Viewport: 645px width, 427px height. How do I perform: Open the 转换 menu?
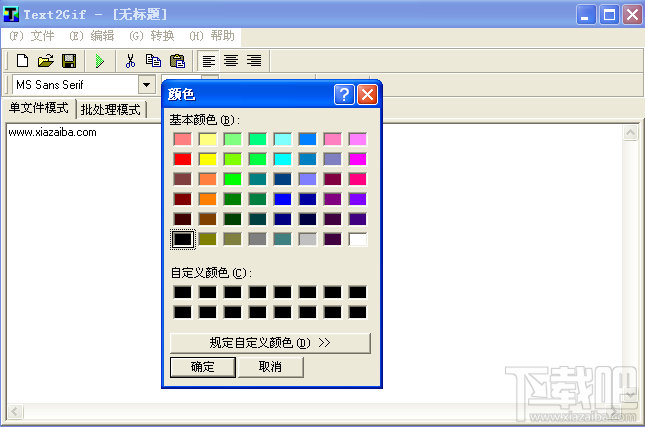(151, 36)
